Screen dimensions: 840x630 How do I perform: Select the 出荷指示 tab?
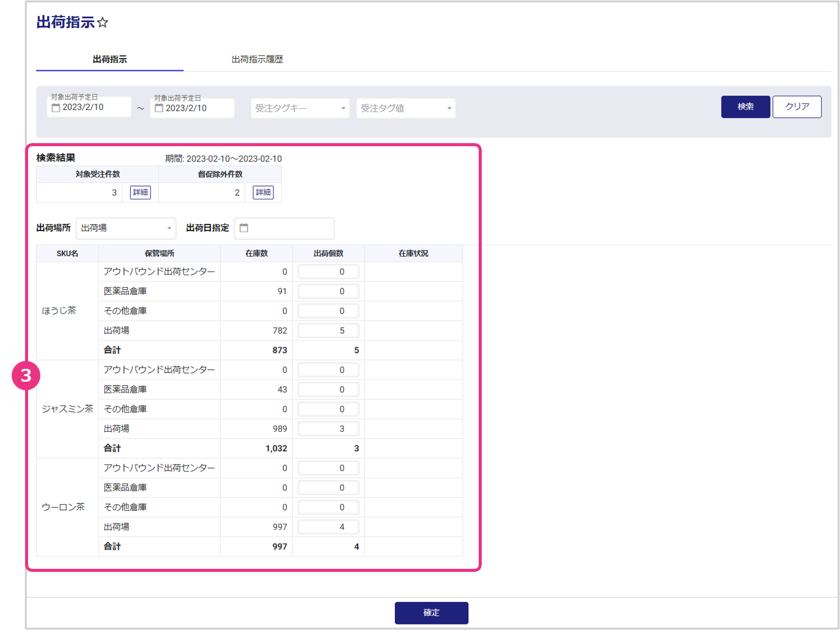(x=110, y=59)
